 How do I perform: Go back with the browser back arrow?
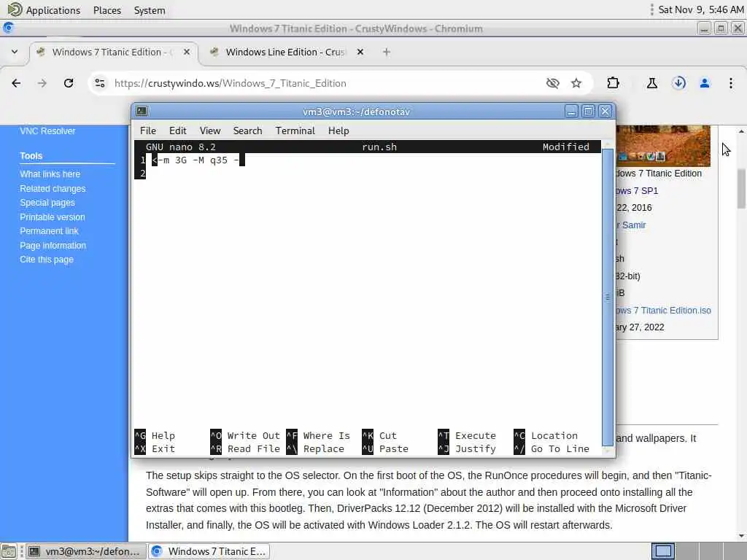16,83
